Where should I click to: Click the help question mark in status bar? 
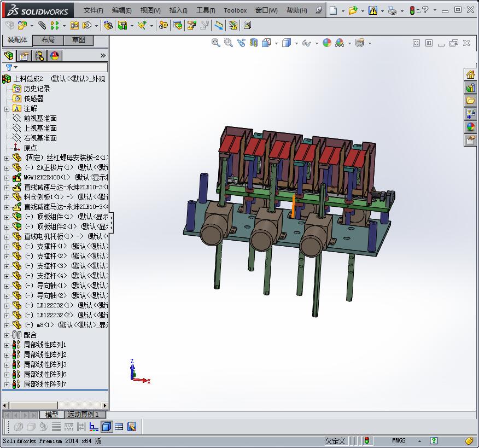pyautogui.click(x=434, y=441)
